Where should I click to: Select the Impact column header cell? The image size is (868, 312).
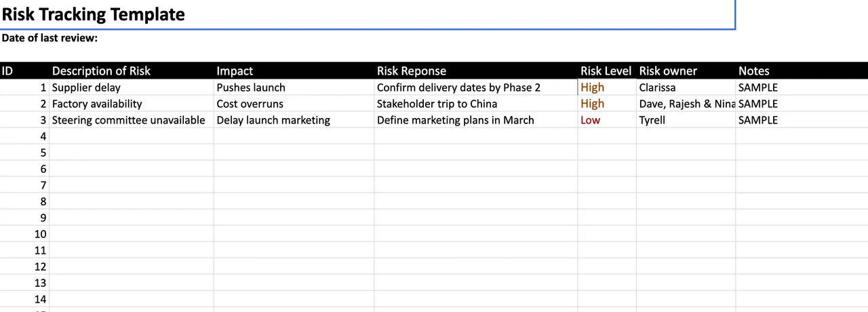[294, 71]
